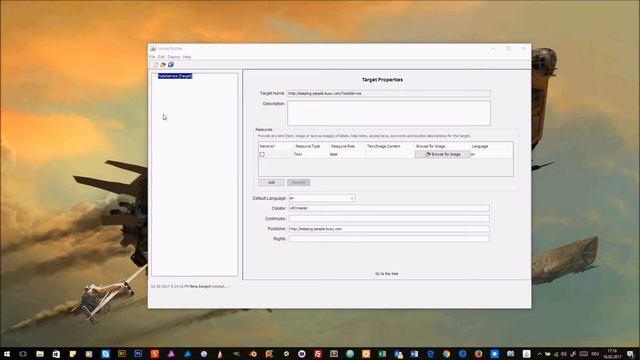
Task: Open Firefox from the taskbar
Action: coord(478,354)
